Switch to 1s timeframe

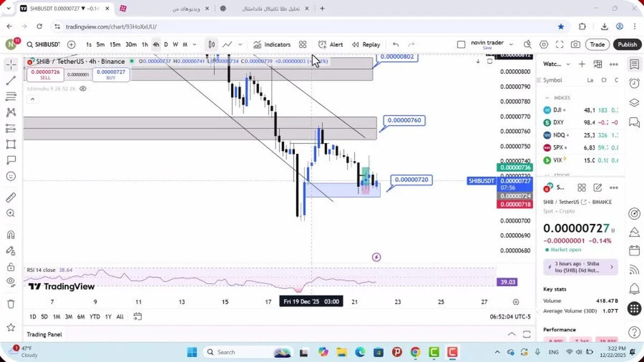pos(89,45)
